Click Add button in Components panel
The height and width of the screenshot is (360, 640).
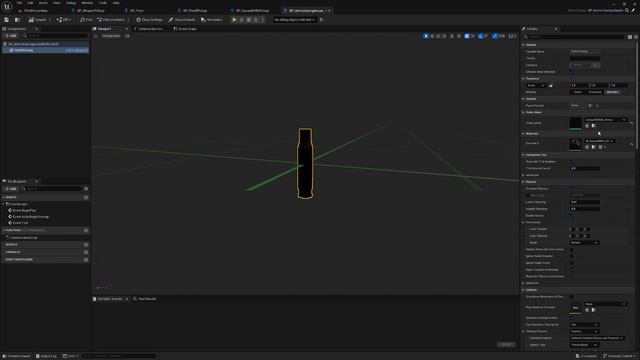[11, 36]
